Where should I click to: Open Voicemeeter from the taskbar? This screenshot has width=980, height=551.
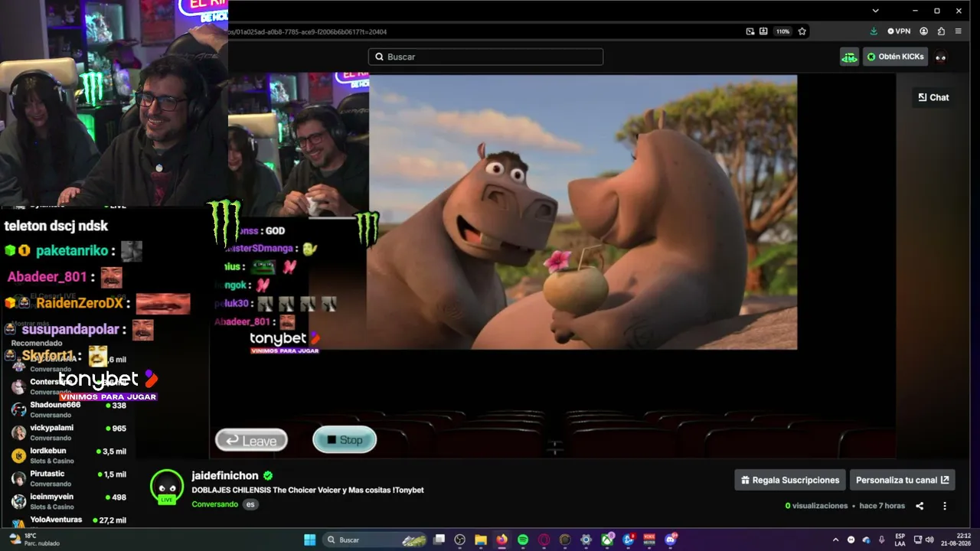[649, 540]
